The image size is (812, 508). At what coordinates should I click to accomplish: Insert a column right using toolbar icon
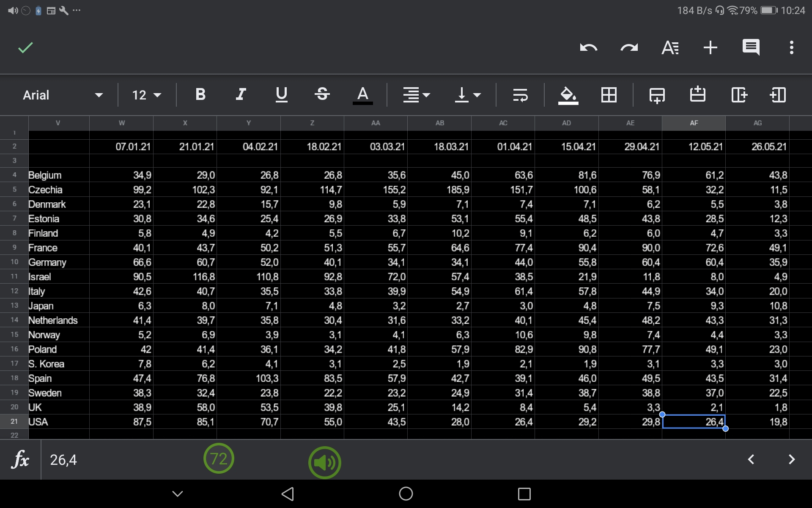[739, 95]
